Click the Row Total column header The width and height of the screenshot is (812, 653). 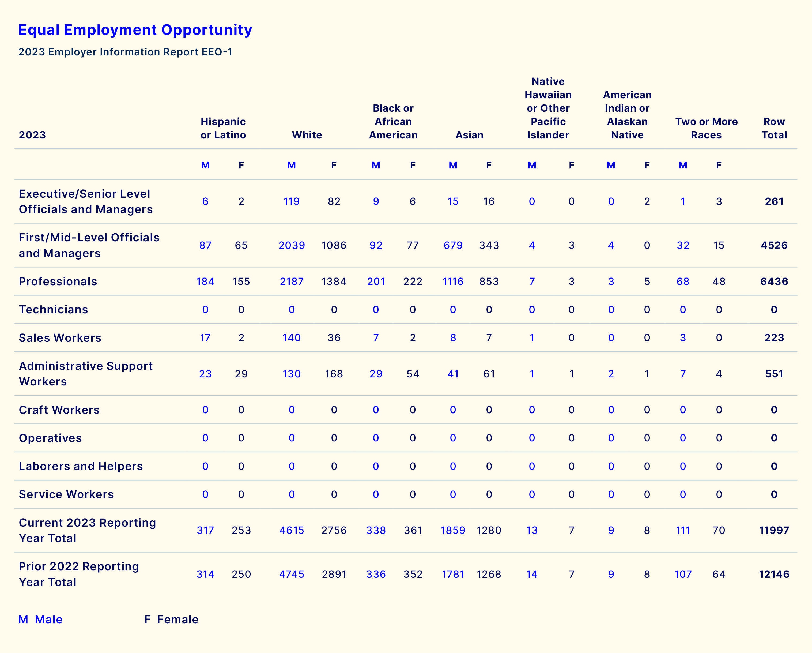(x=774, y=128)
